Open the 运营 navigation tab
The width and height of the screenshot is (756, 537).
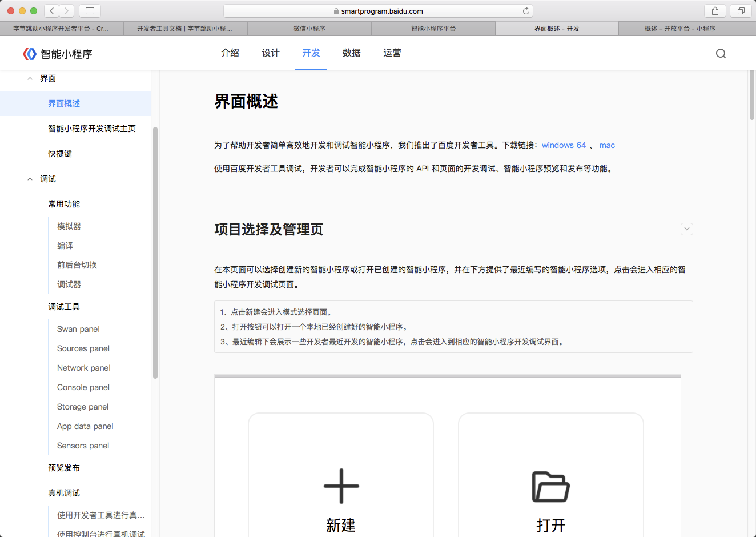(x=392, y=53)
